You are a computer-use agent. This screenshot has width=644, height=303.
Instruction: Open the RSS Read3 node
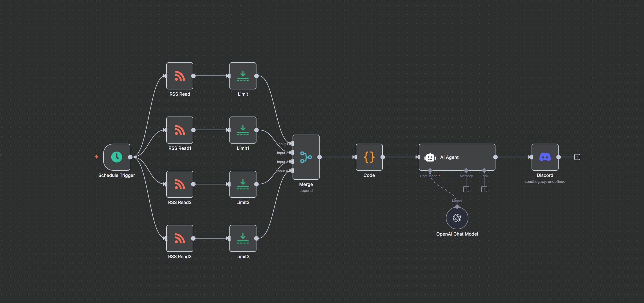click(180, 238)
